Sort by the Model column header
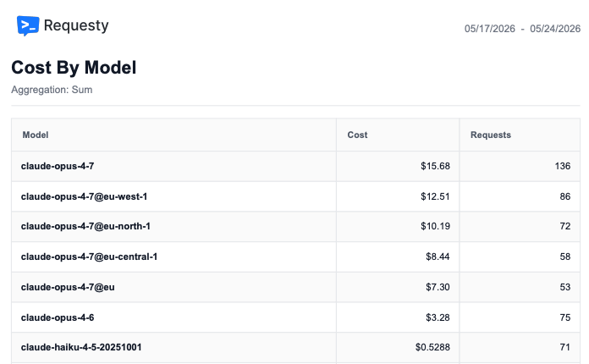Image resolution: width=589 pixels, height=364 pixels. (36, 135)
